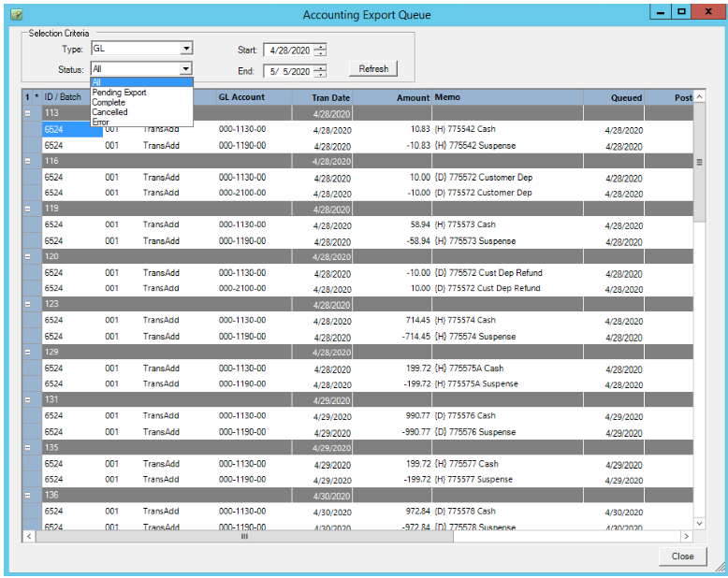Select Error from the status list
The width and height of the screenshot is (728, 578).
pyautogui.click(x=101, y=122)
